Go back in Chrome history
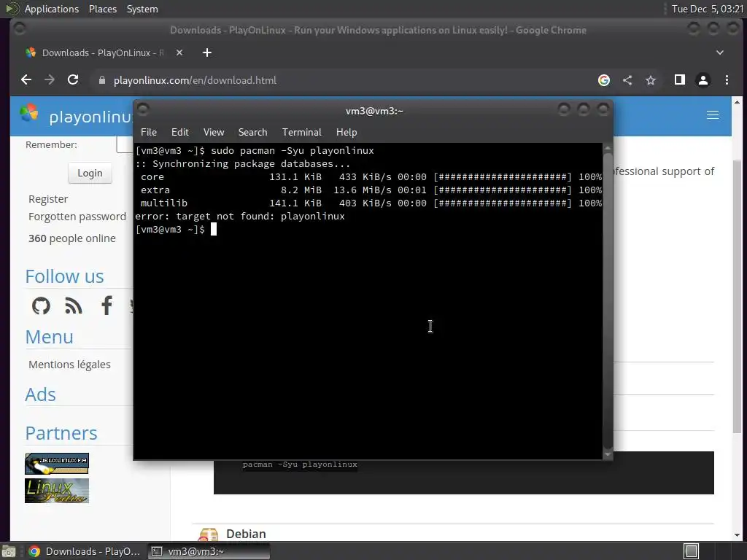The width and height of the screenshot is (747, 560). coord(26,80)
